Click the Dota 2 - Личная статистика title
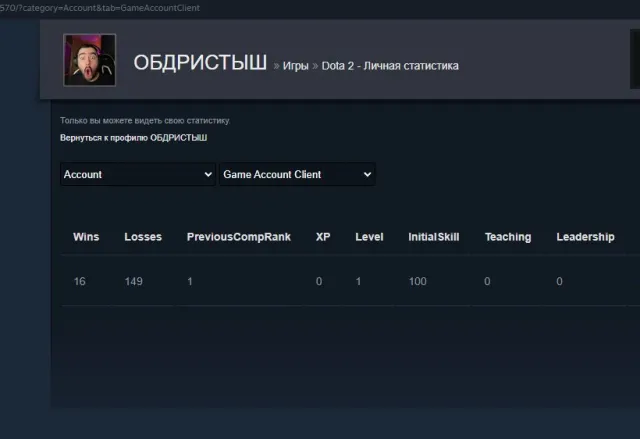Image resolution: width=640 pixels, height=439 pixels. pyautogui.click(x=390, y=66)
